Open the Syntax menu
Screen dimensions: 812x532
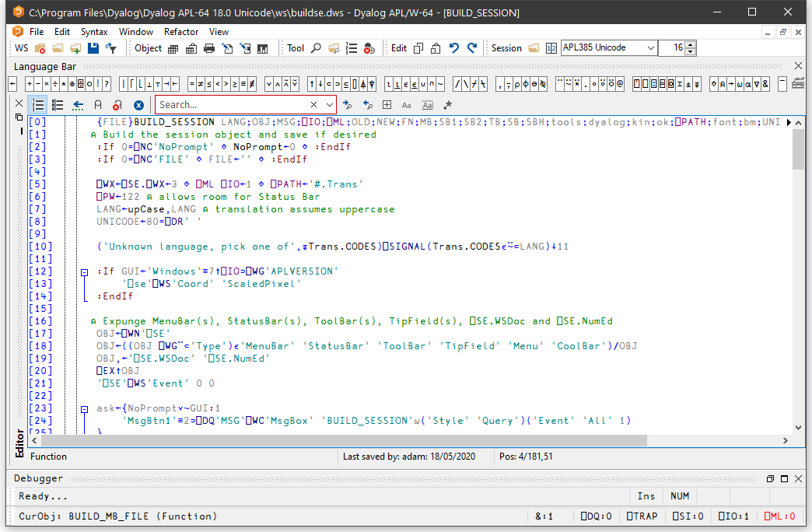pyautogui.click(x=94, y=32)
